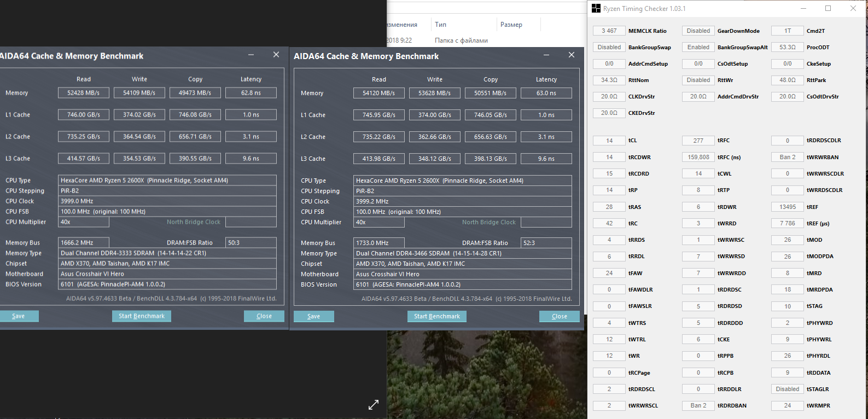Click the tCL value field
This screenshot has height=419, width=868.
[x=609, y=141]
